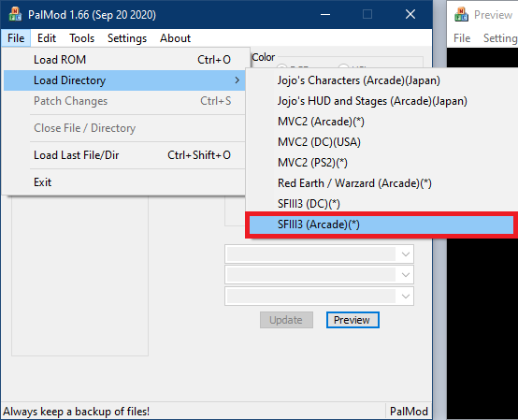The width and height of the screenshot is (518, 420).
Task: Open Settings menu in Preview window
Action: tap(499, 38)
